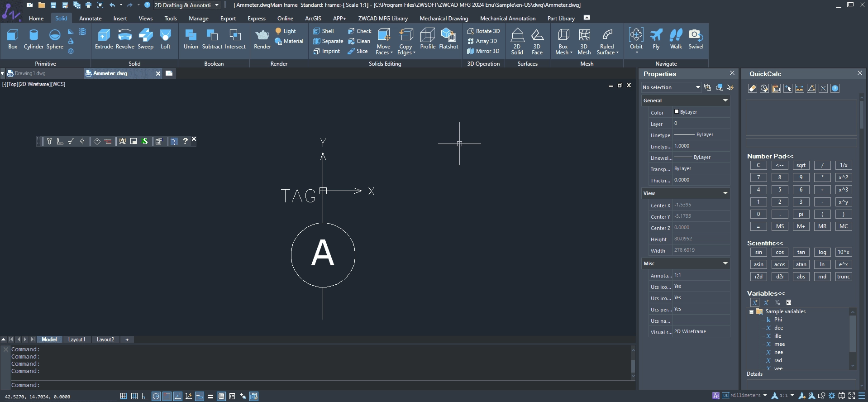Switch to Layout1 tab

[76, 340]
